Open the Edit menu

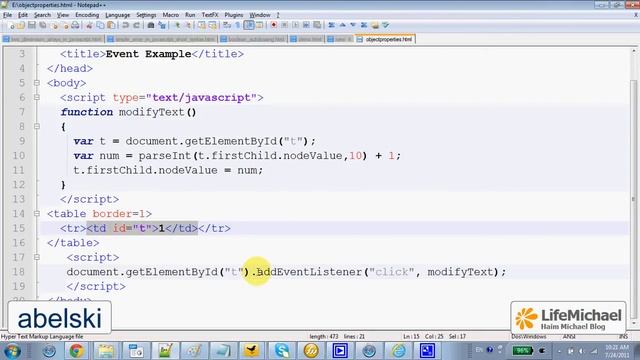point(23,15)
